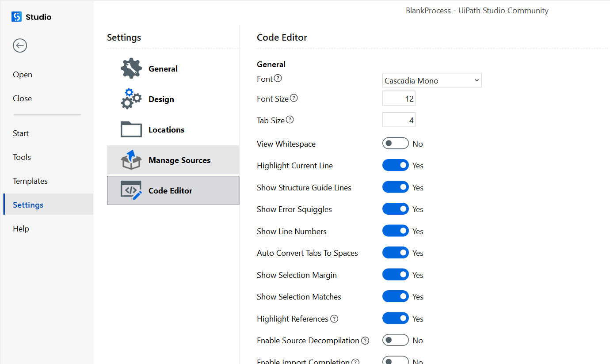Screen dimensions: 610x364
Task: Open the Open menu item
Action: [x=23, y=74]
